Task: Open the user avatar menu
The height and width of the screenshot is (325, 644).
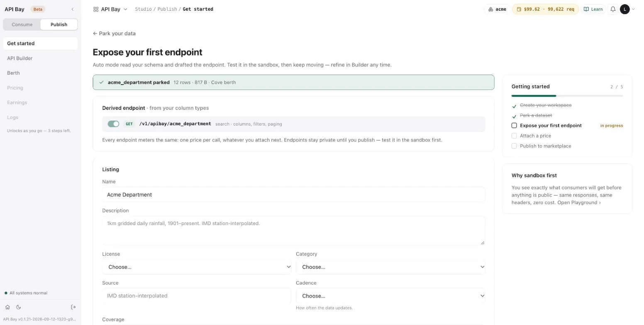Action: [x=624, y=9]
